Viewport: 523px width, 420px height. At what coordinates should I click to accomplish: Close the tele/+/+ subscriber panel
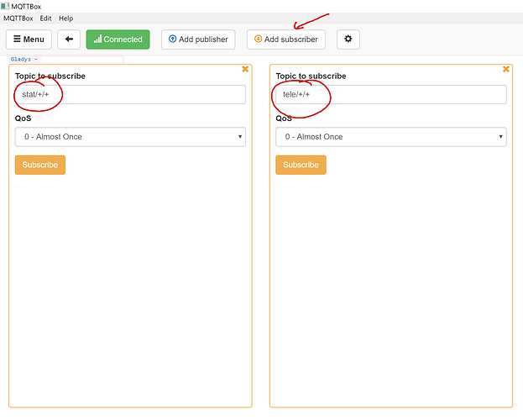(x=506, y=69)
